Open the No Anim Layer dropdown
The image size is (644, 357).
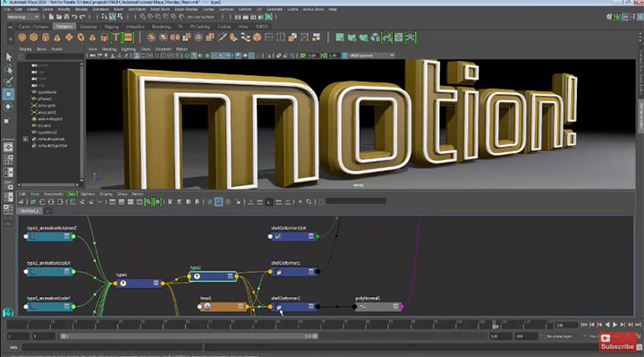tap(565, 336)
